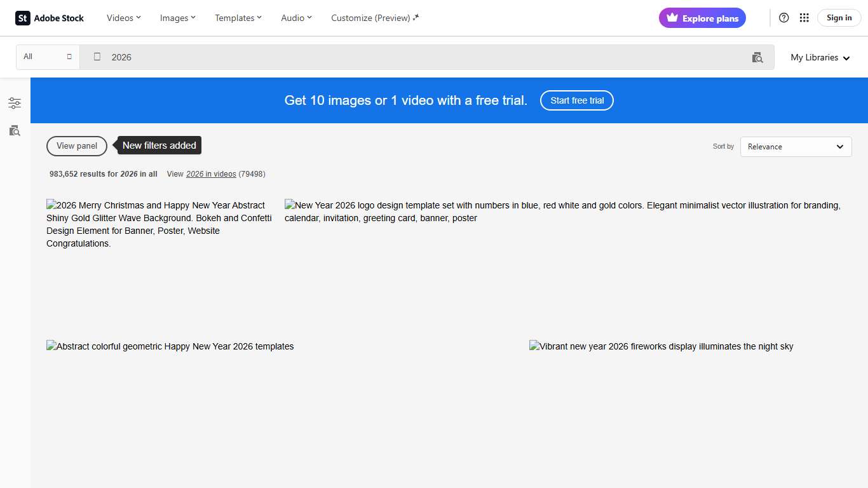Click the Adobe Stock logo
Image resolution: width=868 pixels, height=488 pixels.
click(x=50, y=18)
